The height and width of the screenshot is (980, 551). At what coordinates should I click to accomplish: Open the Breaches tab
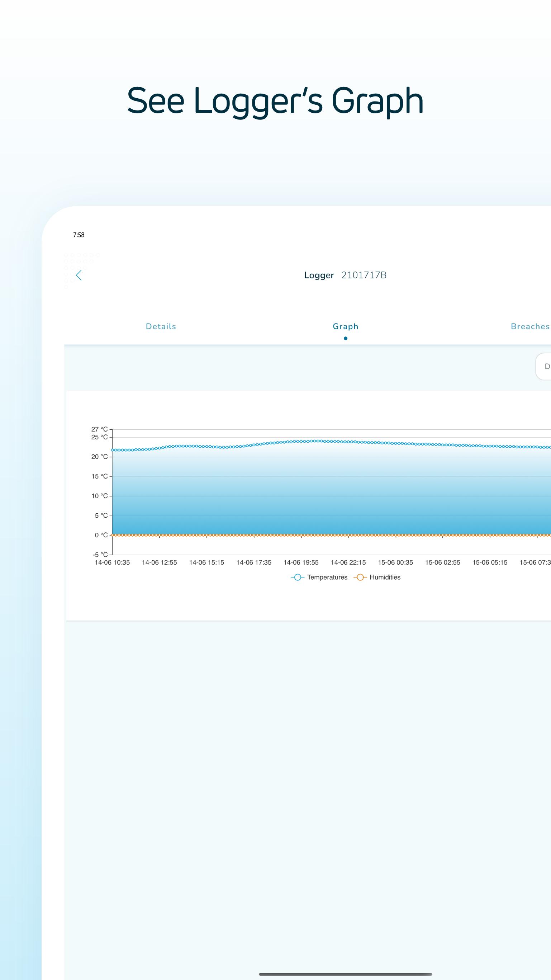531,326
